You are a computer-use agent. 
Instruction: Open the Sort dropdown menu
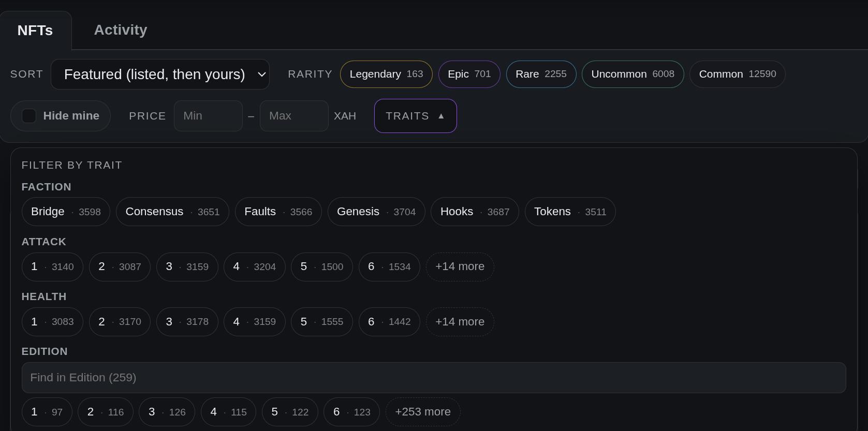pyautogui.click(x=160, y=74)
